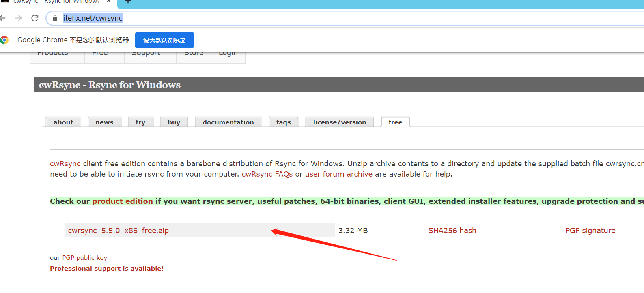The width and height of the screenshot is (644, 293).
Task: Click the blue set-as-default-browser button
Action: click(164, 40)
